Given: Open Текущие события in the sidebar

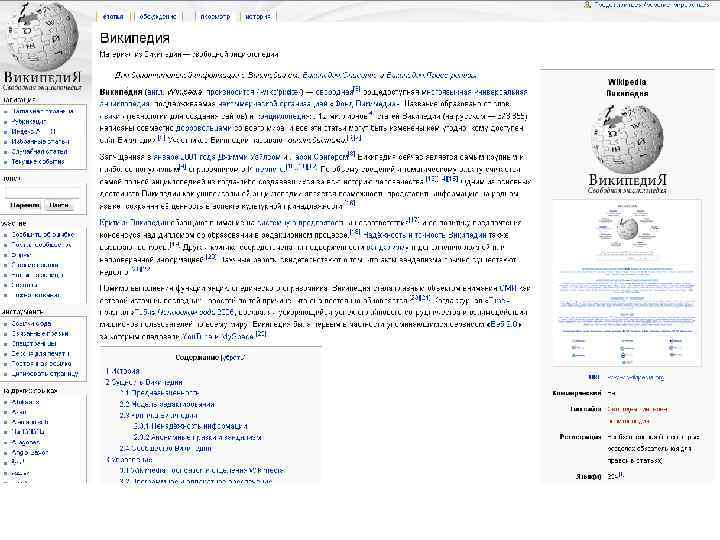Looking at the screenshot, I should (38, 162).
